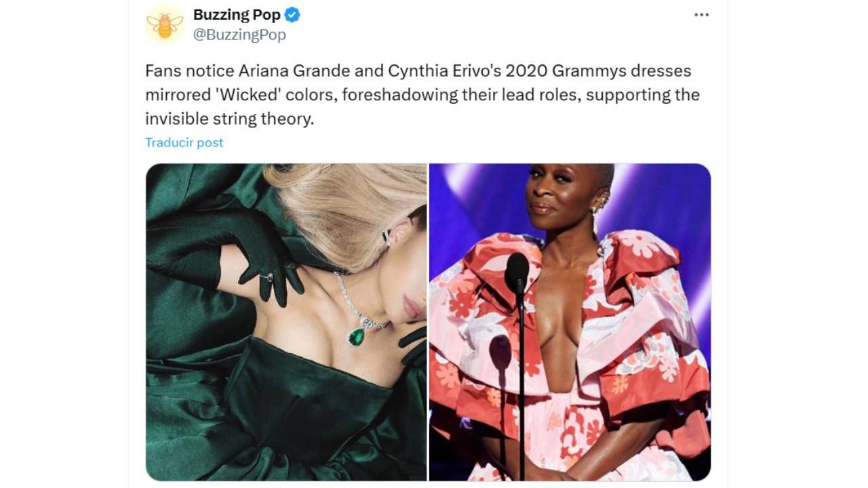This screenshot has width=868, height=488.
Task: Click the black microphone in the right photo
Action: (x=517, y=272)
